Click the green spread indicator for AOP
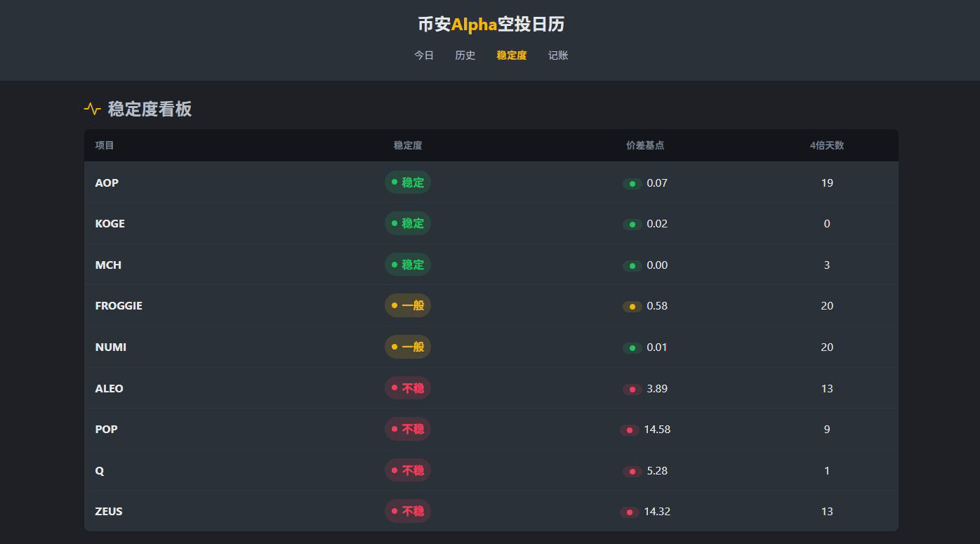This screenshot has width=980, height=544. pos(632,184)
